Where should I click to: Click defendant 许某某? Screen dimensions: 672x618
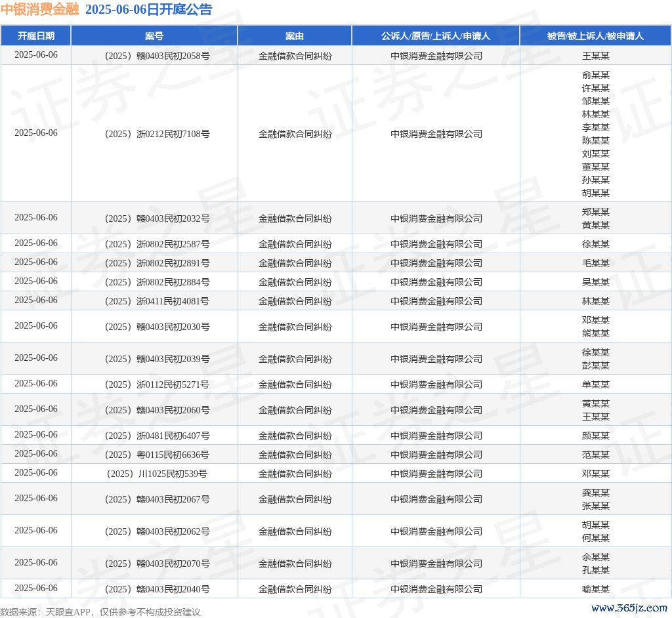pyautogui.click(x=596, y=89)
